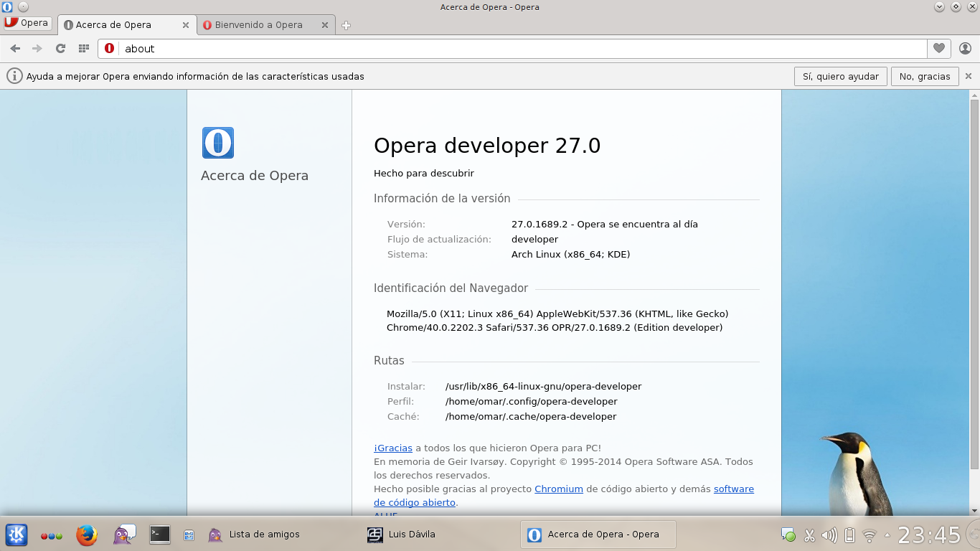Image resolution: width=980 pixels, height=551 pixels.
Task: Open the battery tray icon
Action: click(849, 535)
